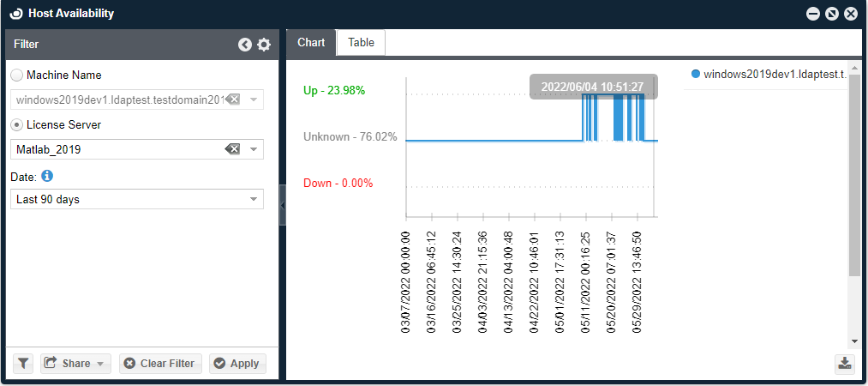Click the funnel filter icon button
The image size is (868, 386).
tap(23, 363)
